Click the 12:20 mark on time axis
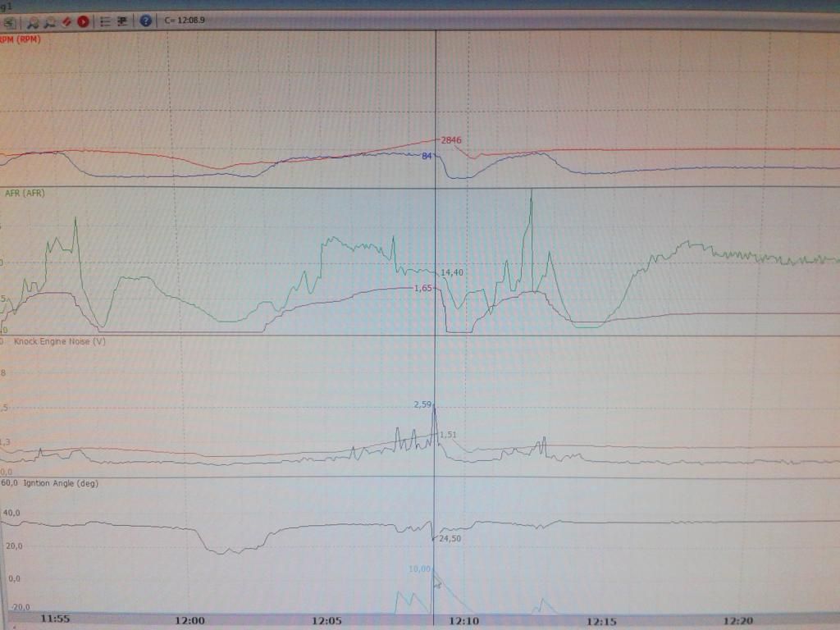The image size is (840, 630). pos(739,621)
